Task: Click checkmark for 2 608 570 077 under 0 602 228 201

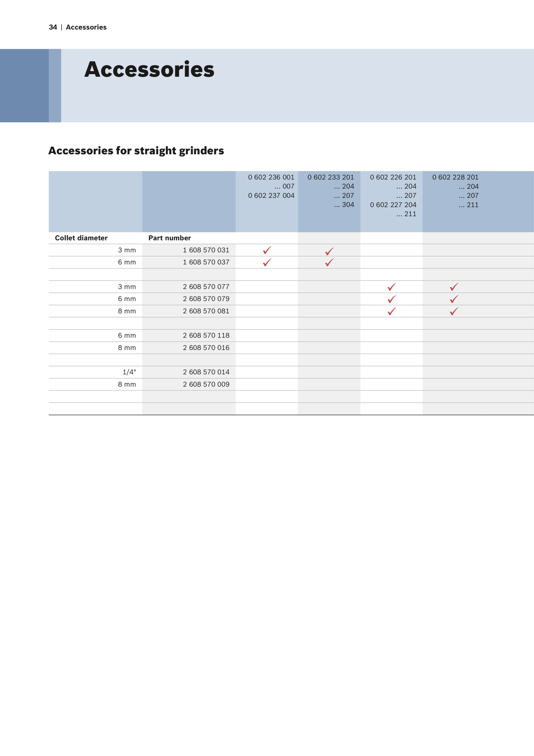Action: click(x=454, y=287)
